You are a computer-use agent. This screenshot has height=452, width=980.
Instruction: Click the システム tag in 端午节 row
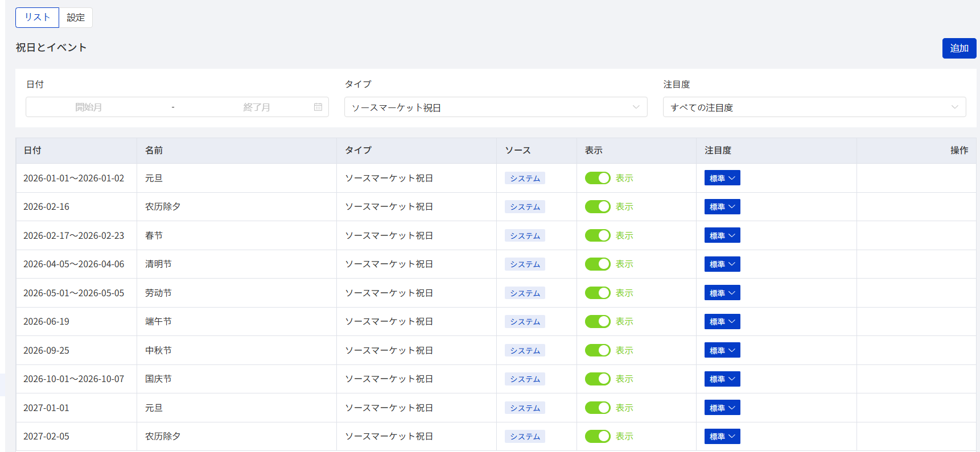point(525,321)
